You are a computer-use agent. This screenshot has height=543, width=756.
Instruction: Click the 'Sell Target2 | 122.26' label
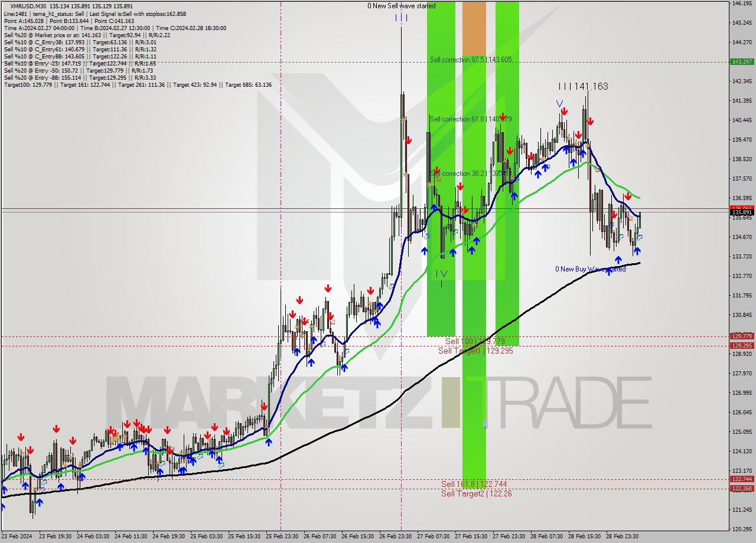(477, 493)
